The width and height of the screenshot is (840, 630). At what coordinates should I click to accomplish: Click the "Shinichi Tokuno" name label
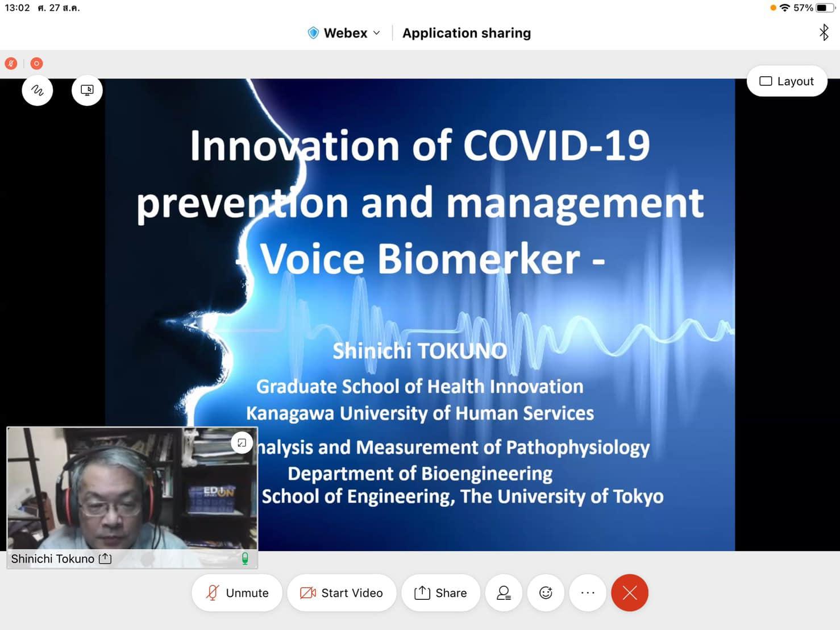click(53, 559)
